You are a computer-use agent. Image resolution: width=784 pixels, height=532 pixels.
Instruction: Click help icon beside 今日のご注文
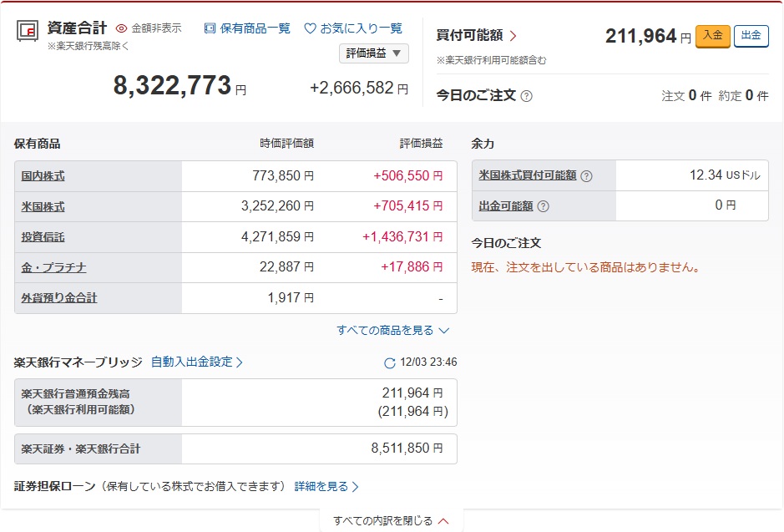click(x=526, y=96)
